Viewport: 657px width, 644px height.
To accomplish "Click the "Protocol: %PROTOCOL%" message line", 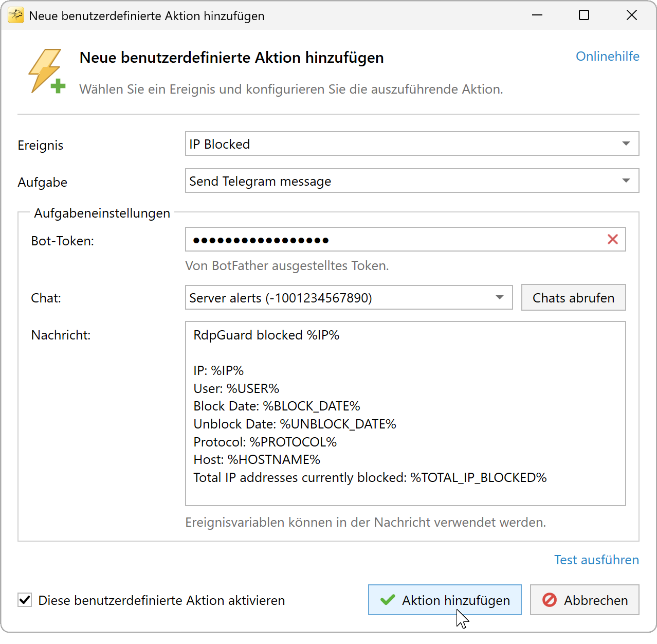I will (265, 442).
